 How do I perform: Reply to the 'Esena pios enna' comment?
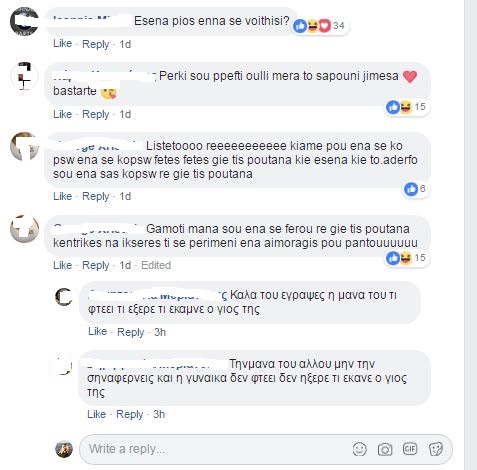[96, 44]
